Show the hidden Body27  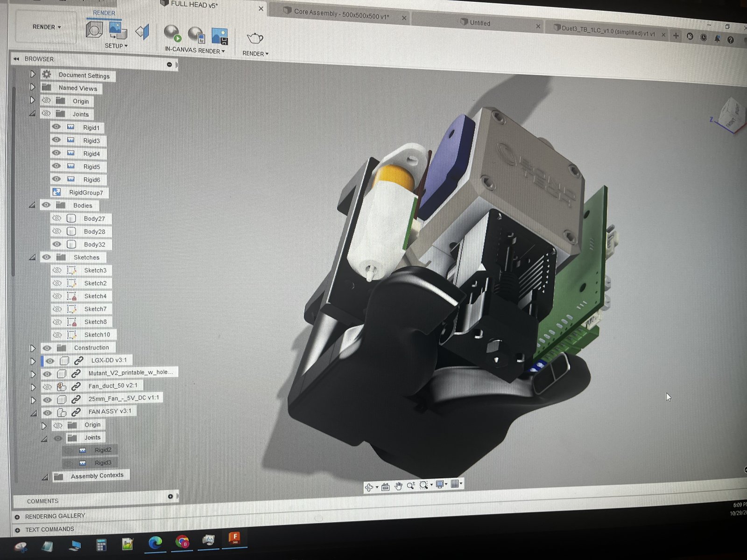click(56, 218)
